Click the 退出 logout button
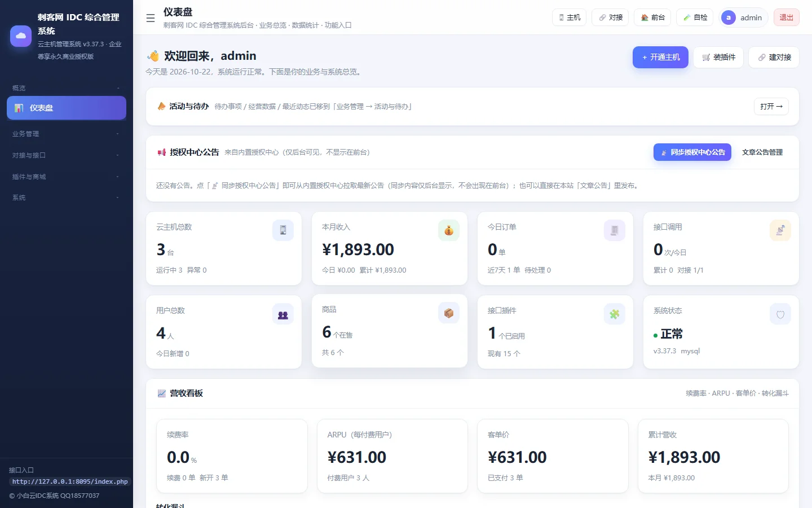Screen dimensions: 812x508 pyautogui.click(x=786, y=17)
